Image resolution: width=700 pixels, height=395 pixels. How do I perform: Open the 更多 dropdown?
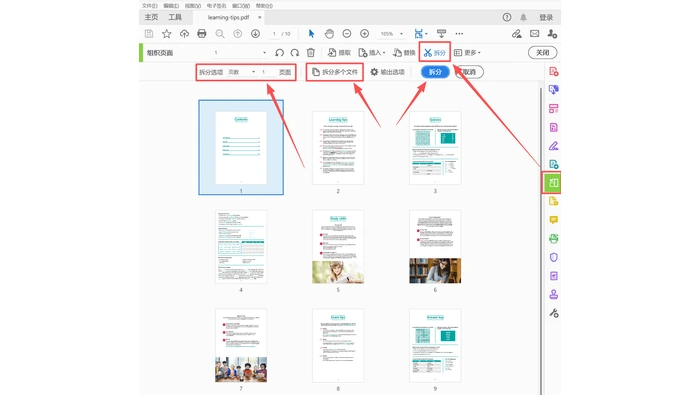pyautogui.click(x=467, y=53)
